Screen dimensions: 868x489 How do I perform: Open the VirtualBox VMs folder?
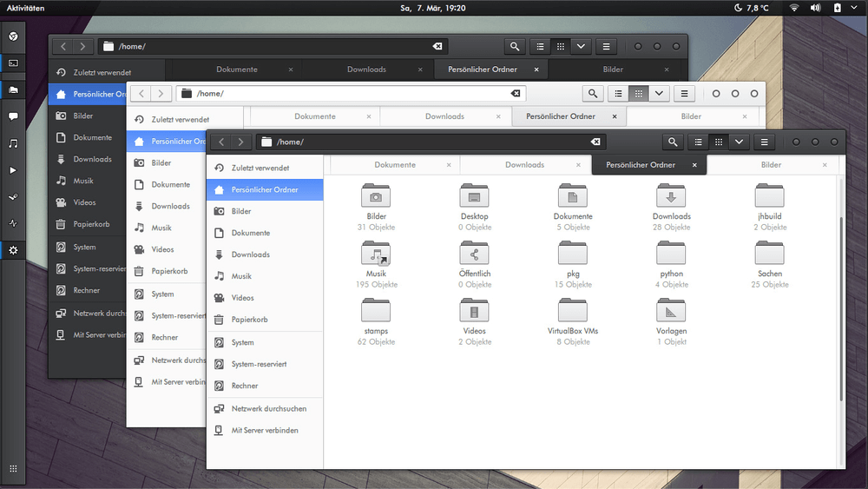click(573, 311)
